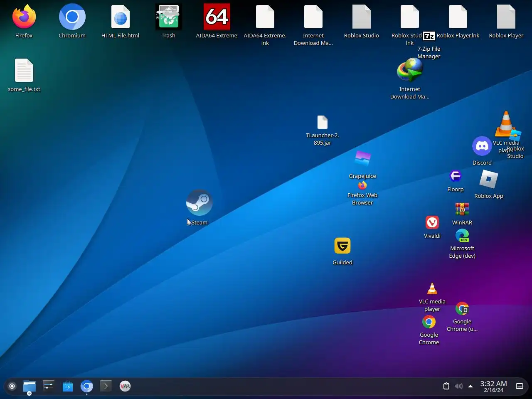The image size is (532, 399).
Task: Open the audio volume tray icon
Action: point(459,386)
